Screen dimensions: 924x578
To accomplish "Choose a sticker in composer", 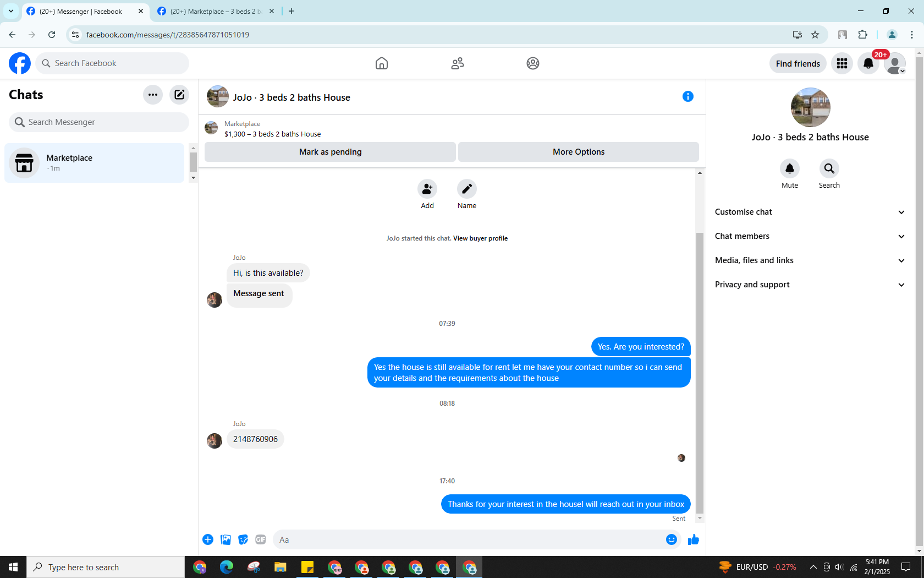I will click(243, 539).
